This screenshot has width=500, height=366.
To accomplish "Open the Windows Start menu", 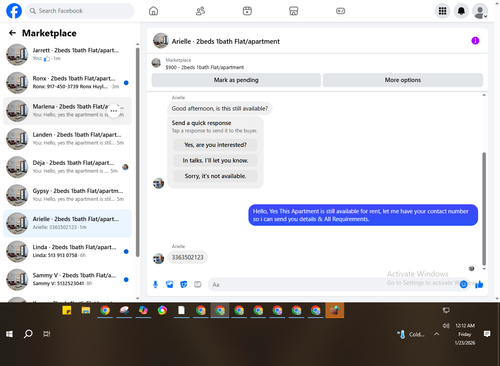I will click(x=9, y=334).
